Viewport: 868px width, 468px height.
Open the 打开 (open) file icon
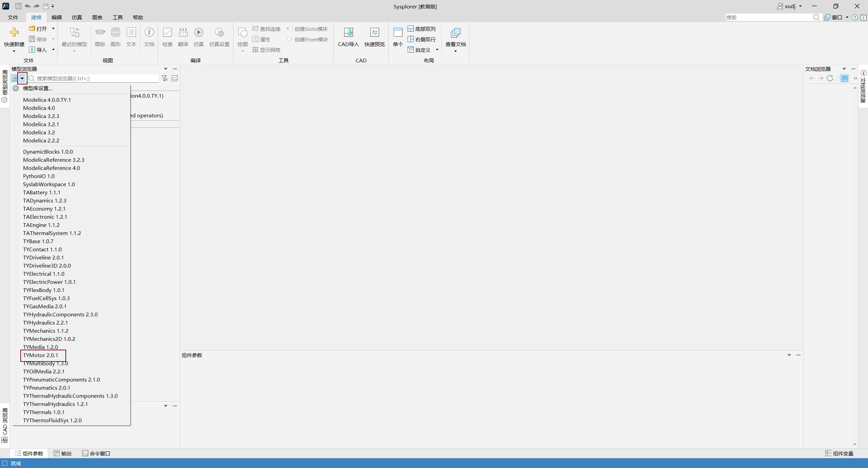coord(32,29)
